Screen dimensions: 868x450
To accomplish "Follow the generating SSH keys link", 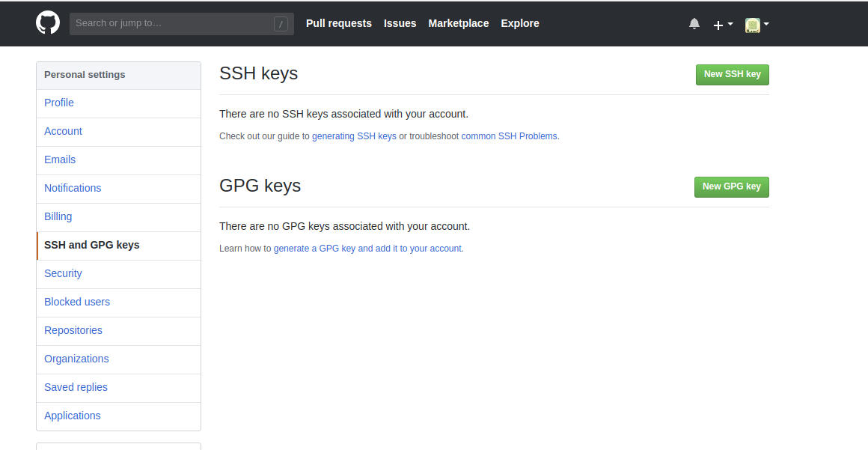I will [x=354, y=136].
